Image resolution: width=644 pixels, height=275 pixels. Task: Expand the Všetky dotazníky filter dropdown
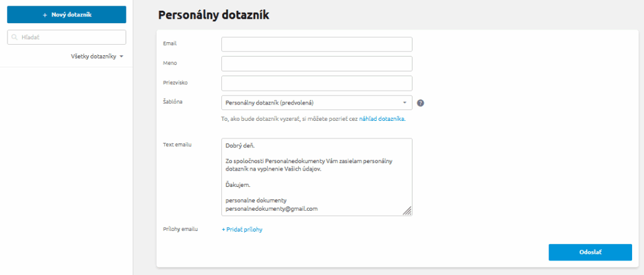tap(97, 57)
